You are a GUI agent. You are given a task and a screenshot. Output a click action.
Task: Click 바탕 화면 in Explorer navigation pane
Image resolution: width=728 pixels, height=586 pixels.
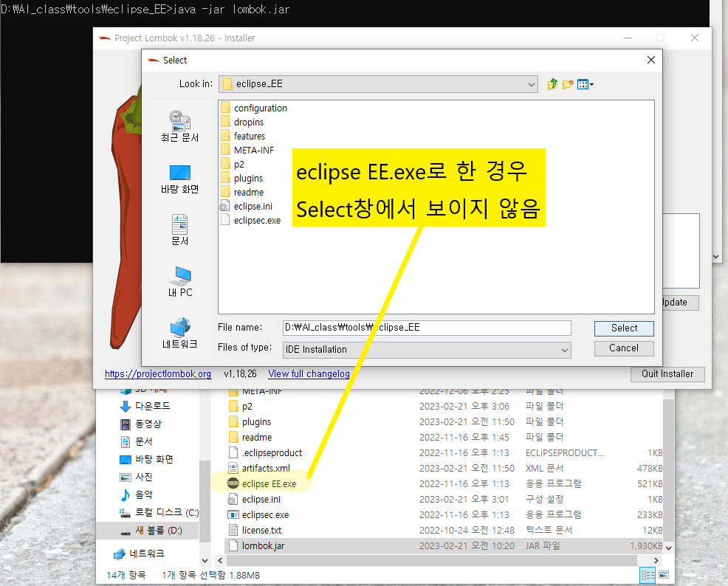click(146, 459)
